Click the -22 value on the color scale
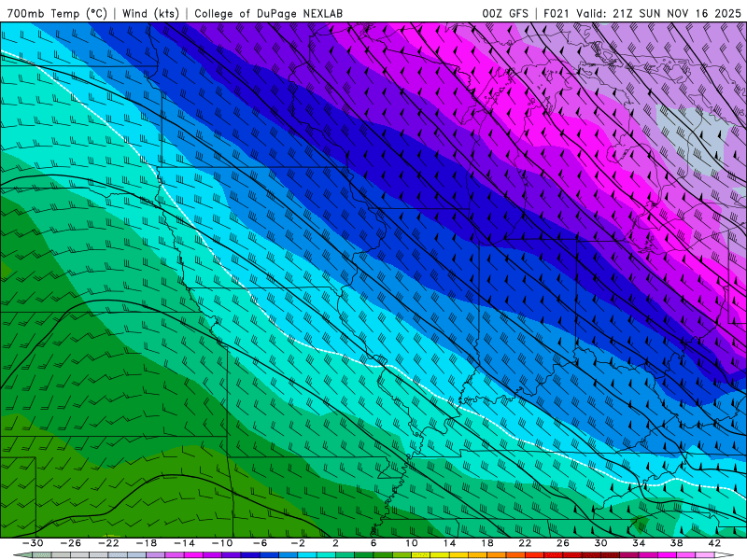This screenshot has width=747, height=560. (x=108, y=543)
